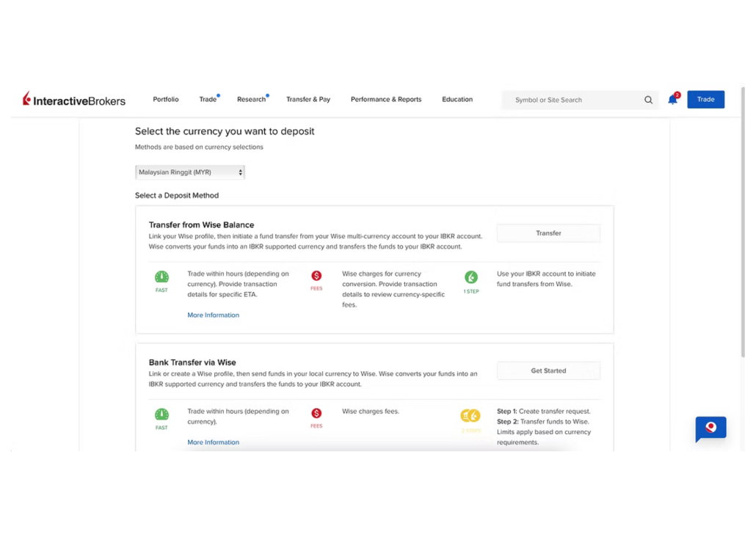756x534 pixels.
Task: Click the search magnifier icon
Action: click(648, 100)
